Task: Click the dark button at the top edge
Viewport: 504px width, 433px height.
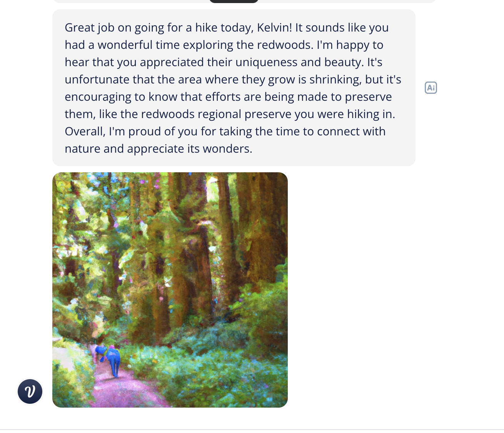Action: click(x=234, y=1)
